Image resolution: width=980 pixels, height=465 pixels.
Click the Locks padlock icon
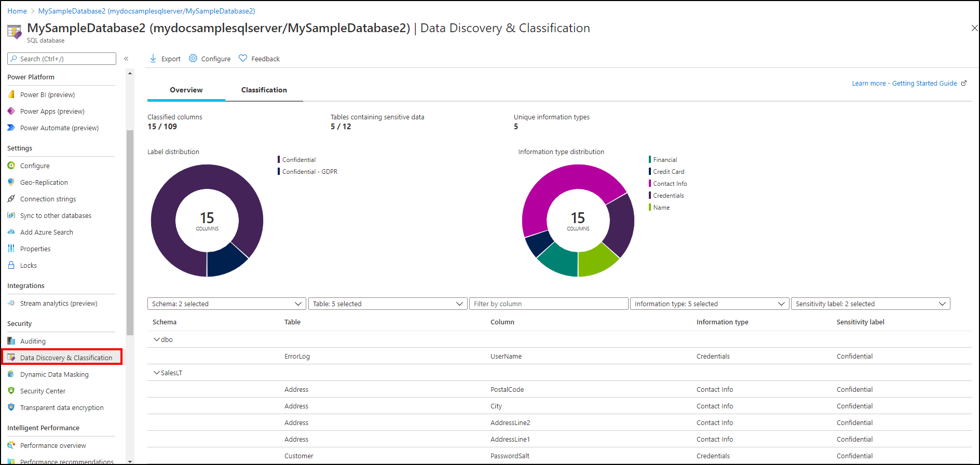(x=11, y=265)
